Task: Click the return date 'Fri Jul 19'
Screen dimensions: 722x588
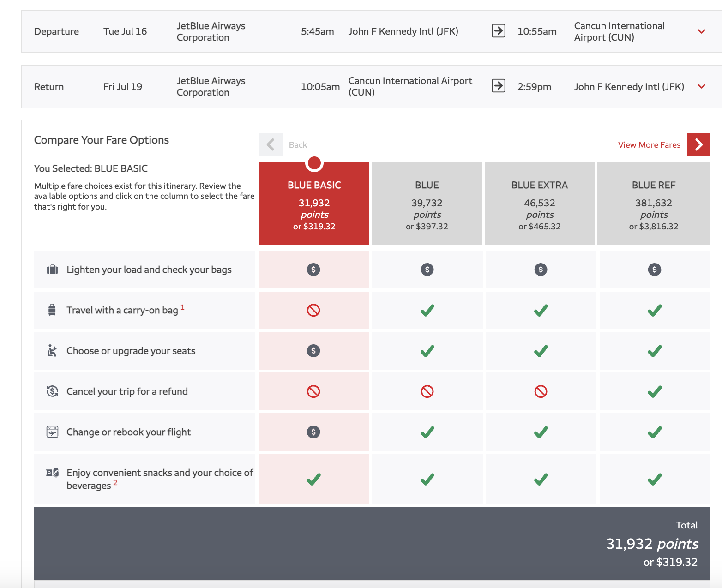Action: coord(123,87)
